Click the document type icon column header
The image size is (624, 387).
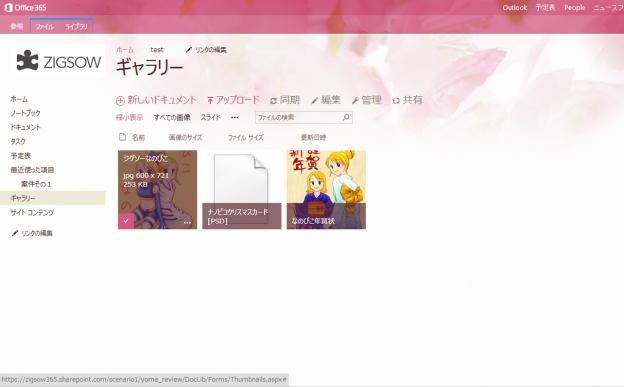(x=123, y=137)
